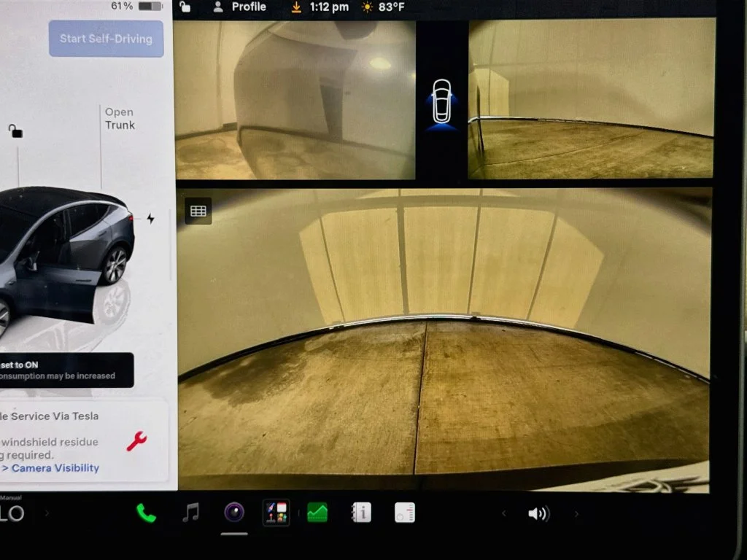Open the charge port lightning bolt icon

coord(150,219)
